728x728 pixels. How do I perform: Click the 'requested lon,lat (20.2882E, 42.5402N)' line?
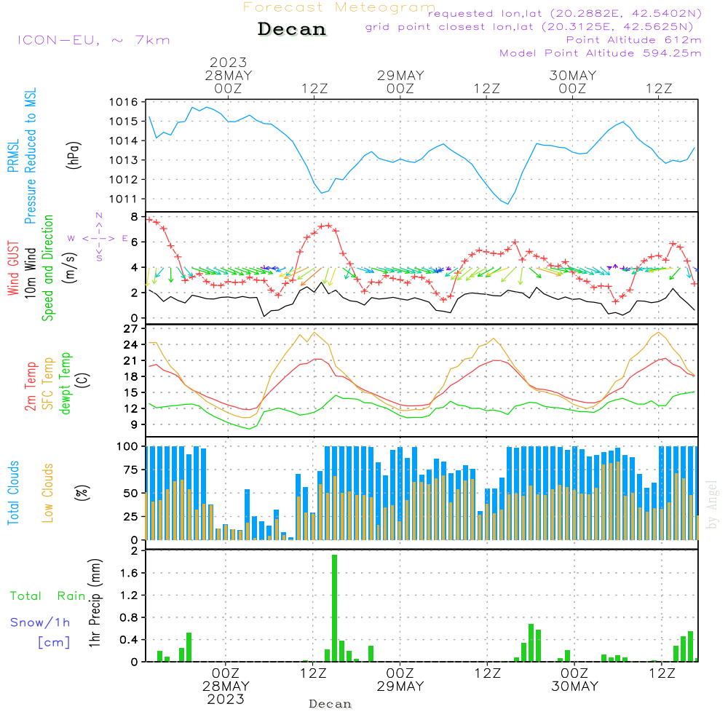(x=565, y=13)
